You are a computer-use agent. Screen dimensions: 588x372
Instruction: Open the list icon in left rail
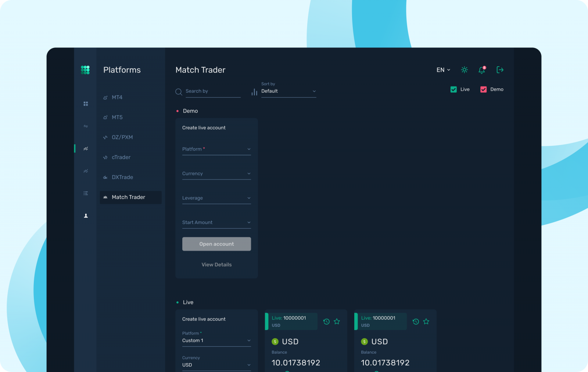[x=86, y=193]
